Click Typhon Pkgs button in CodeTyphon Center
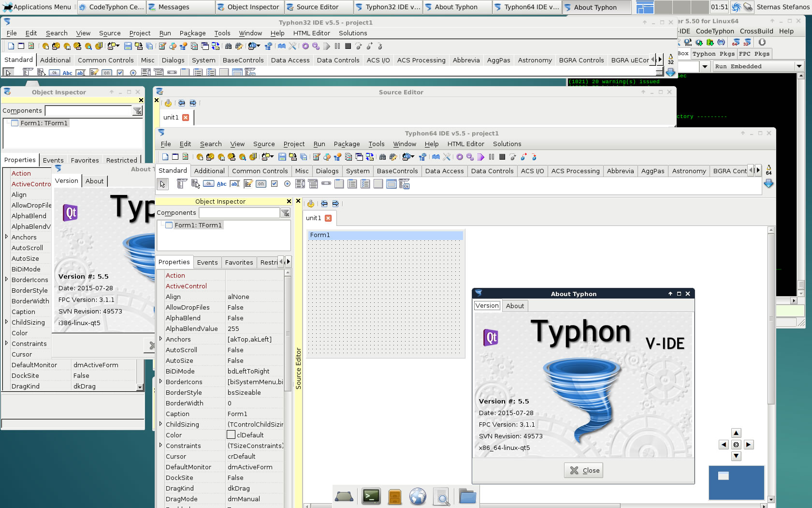This screenshot has width=812, height=508. pos(713,54)
